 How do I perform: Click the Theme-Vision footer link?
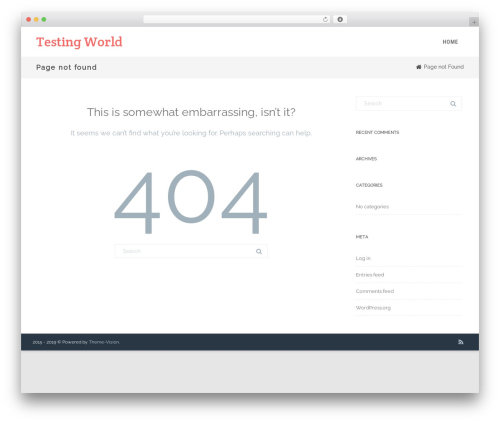coord(104,342)
